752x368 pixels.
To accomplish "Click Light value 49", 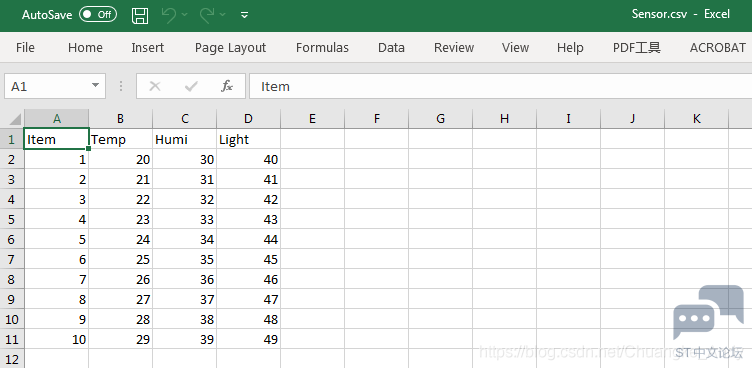I will [x=248, y=339].
